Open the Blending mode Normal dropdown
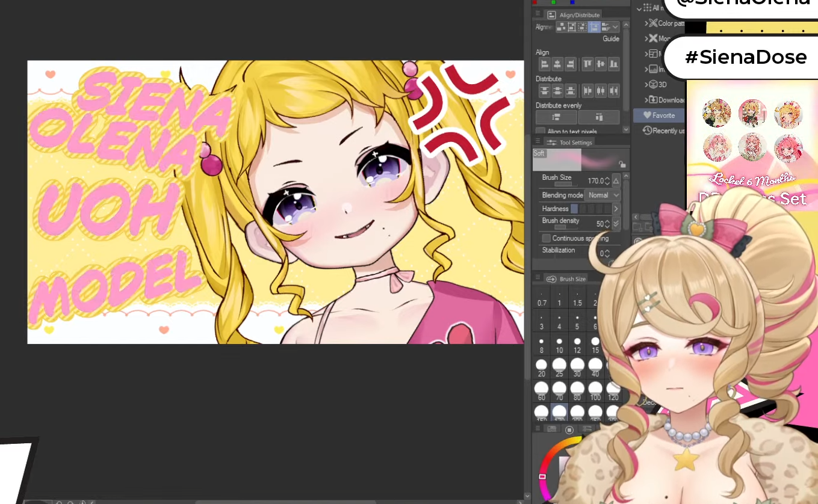This screenshot has width=818, height=504. [603, 195]
